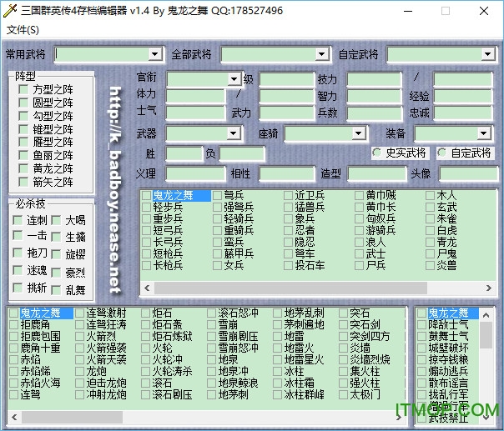Image resolution: width=504 pixels, height=431 pixels.
Task: Click the 级 level input field
Action: (x=286, y=79)
